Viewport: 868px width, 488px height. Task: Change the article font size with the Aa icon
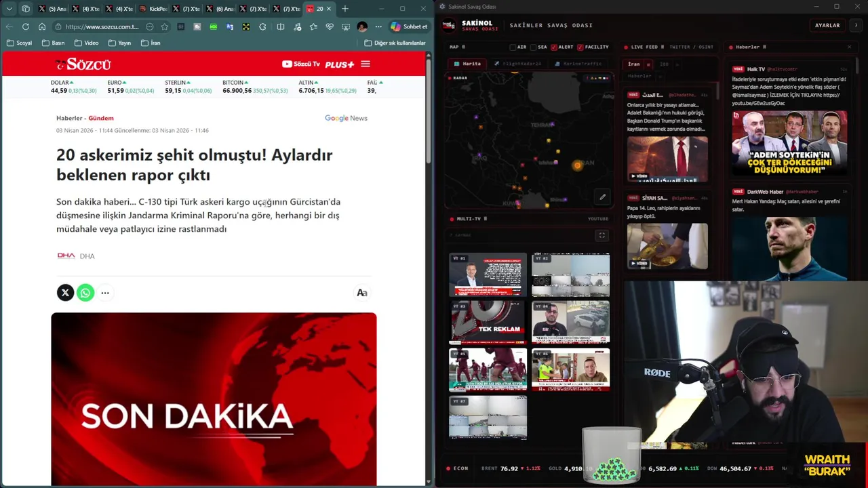click(362, 293)
